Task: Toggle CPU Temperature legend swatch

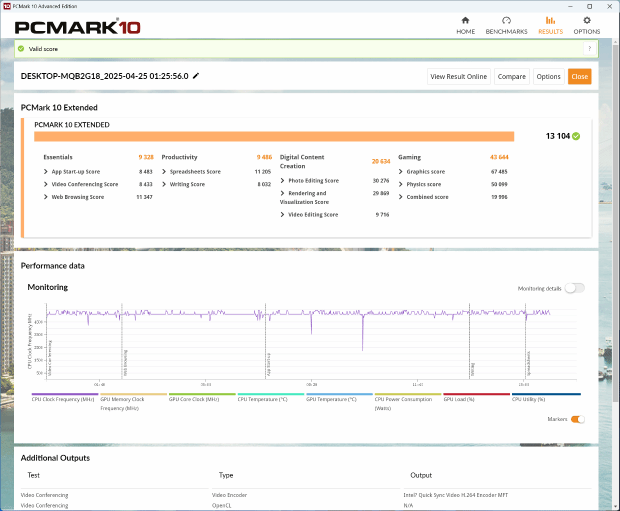Action: [x=271, y=394]
